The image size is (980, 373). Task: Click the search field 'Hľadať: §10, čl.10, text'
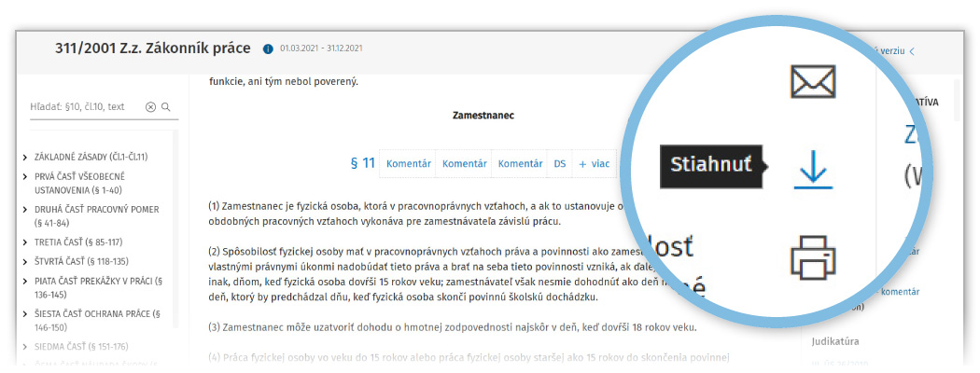(84, 107)
